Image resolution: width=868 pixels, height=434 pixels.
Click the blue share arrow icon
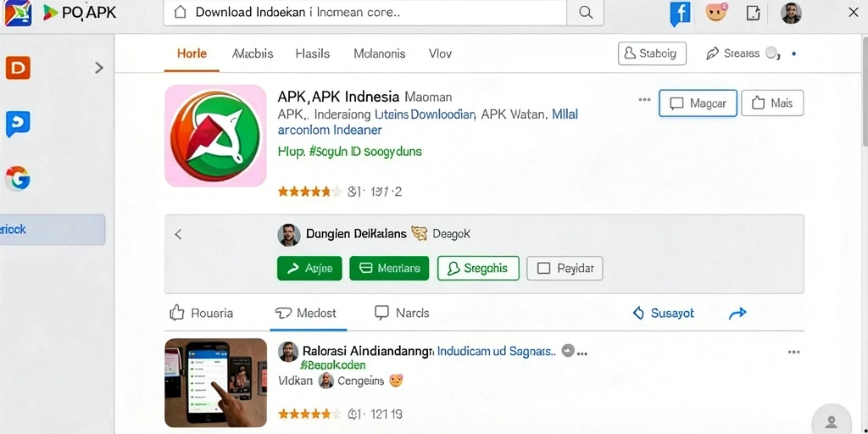pyautogui.click(x=737, y=314)
